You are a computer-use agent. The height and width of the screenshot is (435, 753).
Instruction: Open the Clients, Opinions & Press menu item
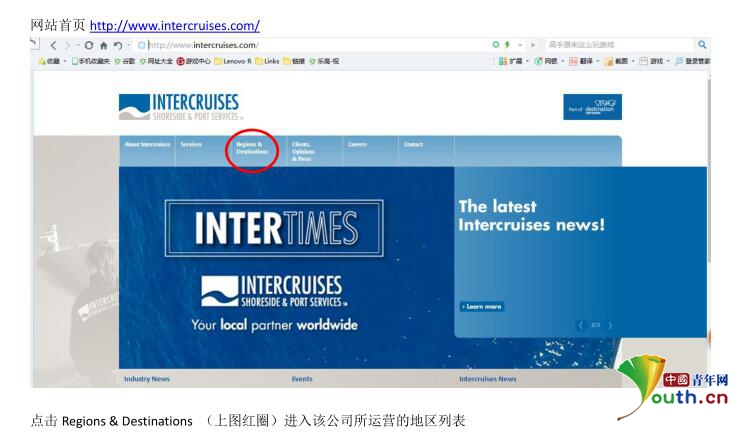[x=303, y=151]
